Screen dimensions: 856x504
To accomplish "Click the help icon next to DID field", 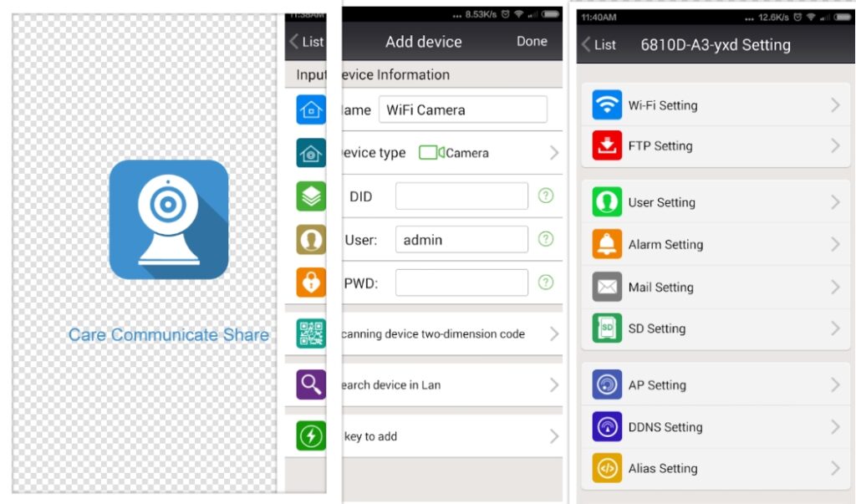I will click(546, 196).
